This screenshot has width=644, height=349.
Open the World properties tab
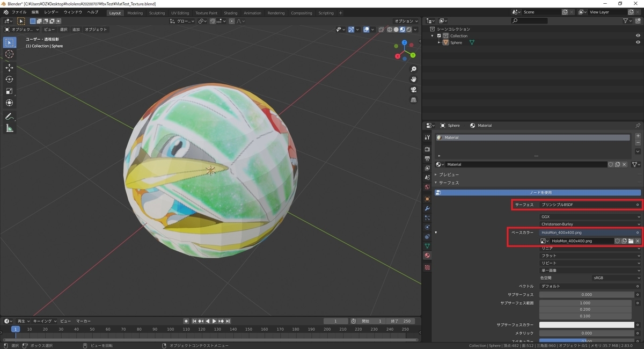point(427,187)
